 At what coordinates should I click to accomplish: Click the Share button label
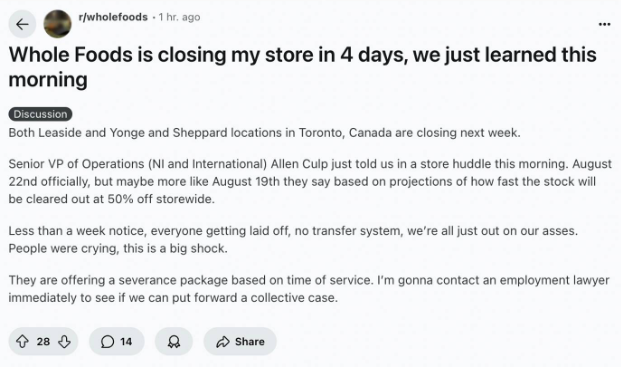[x=250, y=341]
